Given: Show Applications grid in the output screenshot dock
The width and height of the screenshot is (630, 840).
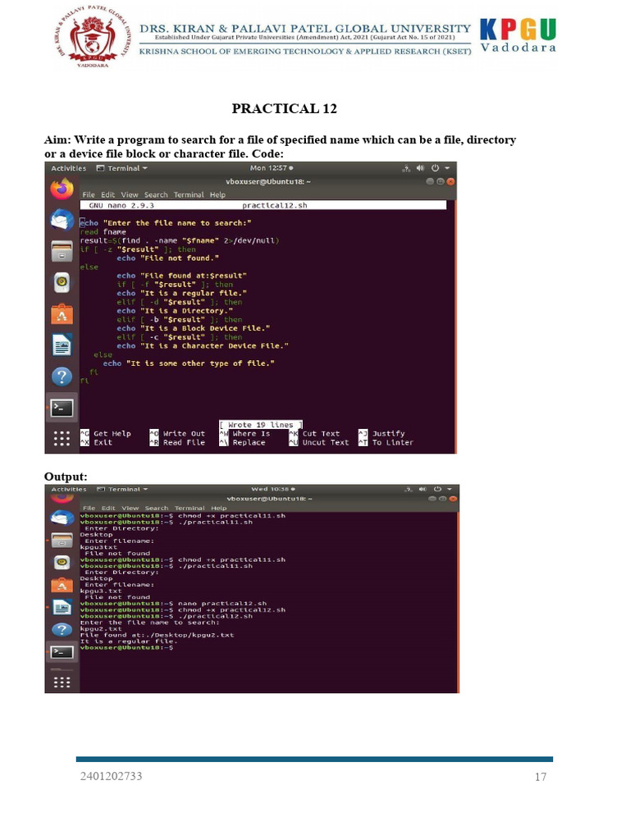Looking at the screenshot, I should pyautogui.click(x=62, y=682).
